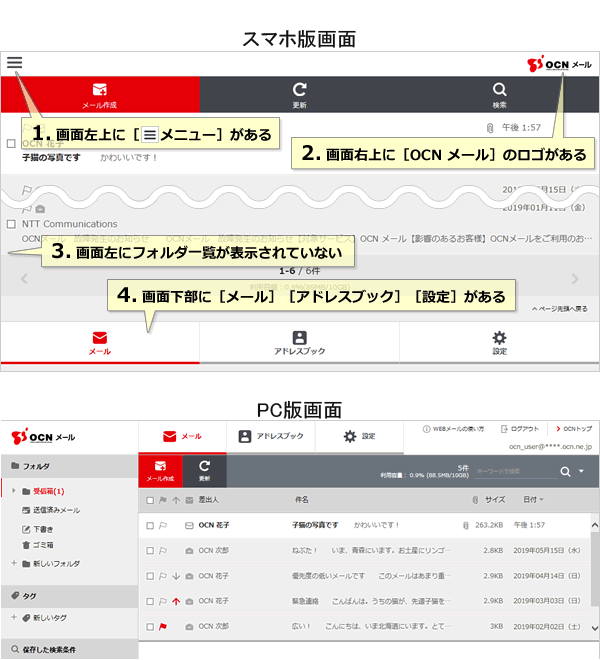Select the アドレスブック bottom tab in smartphone view

299,343
